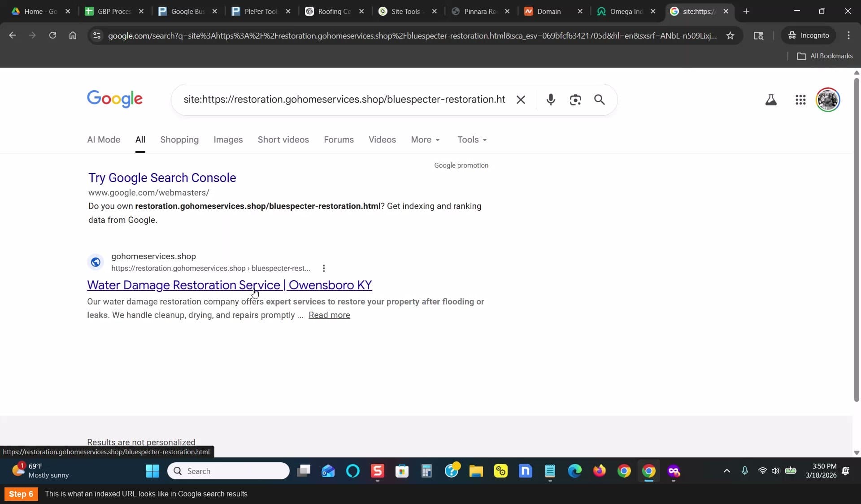The height and width of the screenshot is (504, 861).
Task: Search by image with camera icon
Action: [575, 100]
